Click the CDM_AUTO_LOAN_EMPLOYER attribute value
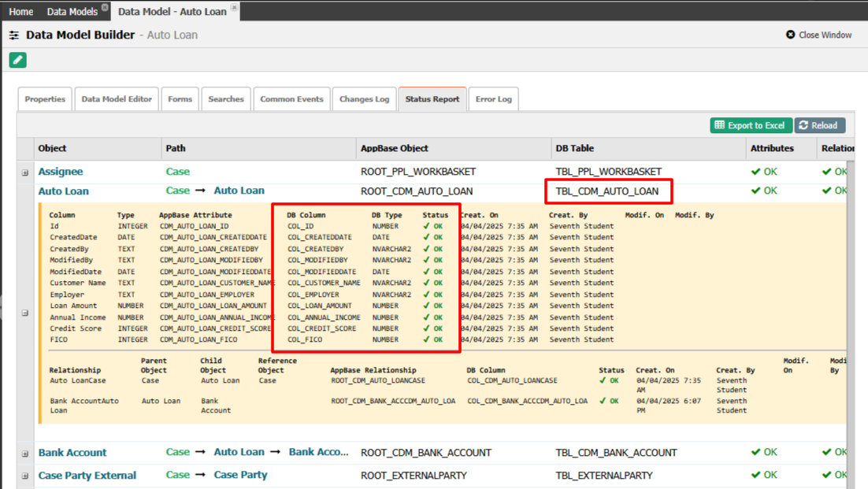This screenshot has width=868, height=489. coord(207,295)
